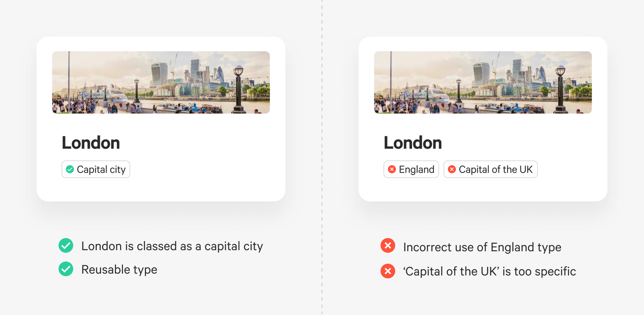This screenshot has height=315, width=644.
Task: Click green checkmark beside 'London is classed as a capital city'
Action: point(66,245)
